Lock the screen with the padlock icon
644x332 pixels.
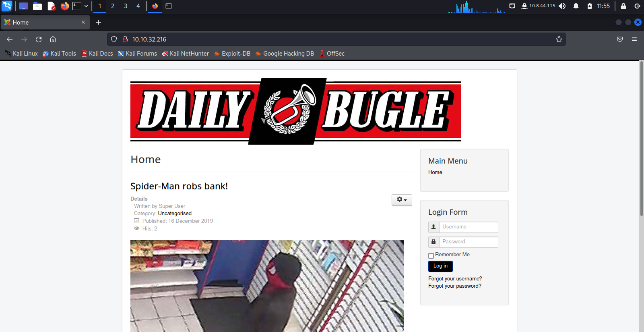623,6
